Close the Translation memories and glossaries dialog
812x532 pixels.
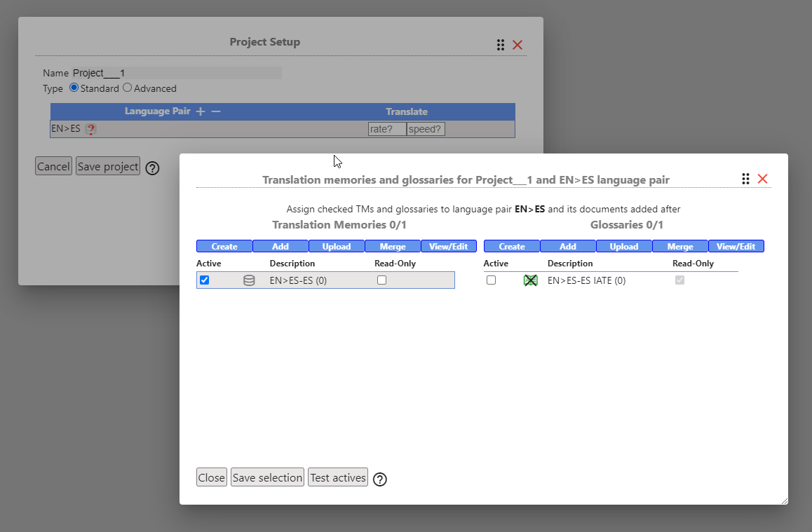(x=762, y=179)
